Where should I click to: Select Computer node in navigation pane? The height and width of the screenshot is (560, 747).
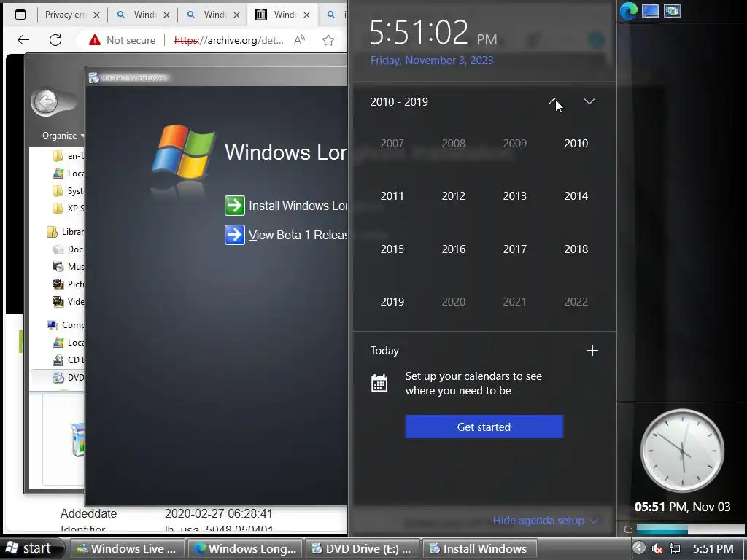[65, 324]
